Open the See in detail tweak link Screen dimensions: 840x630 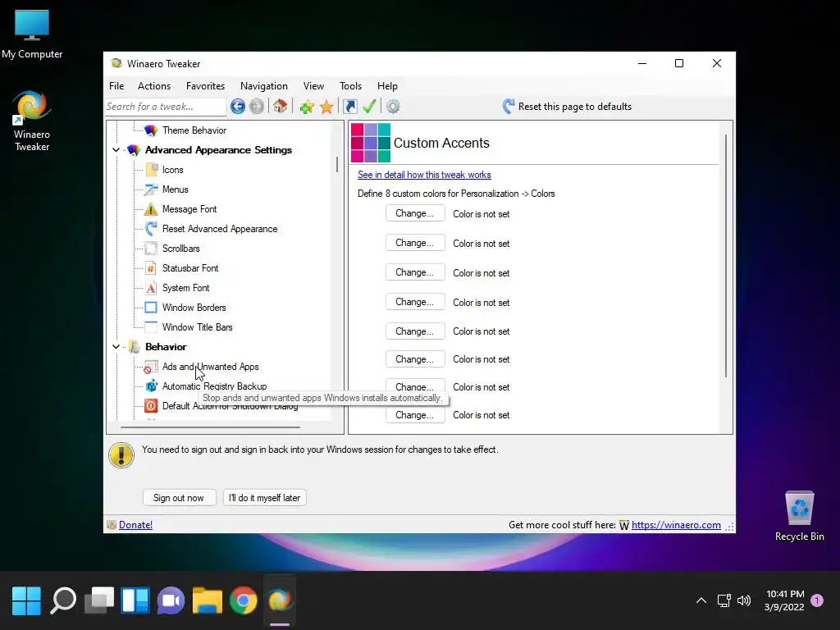pyautogui.click(x=424, y=175)
